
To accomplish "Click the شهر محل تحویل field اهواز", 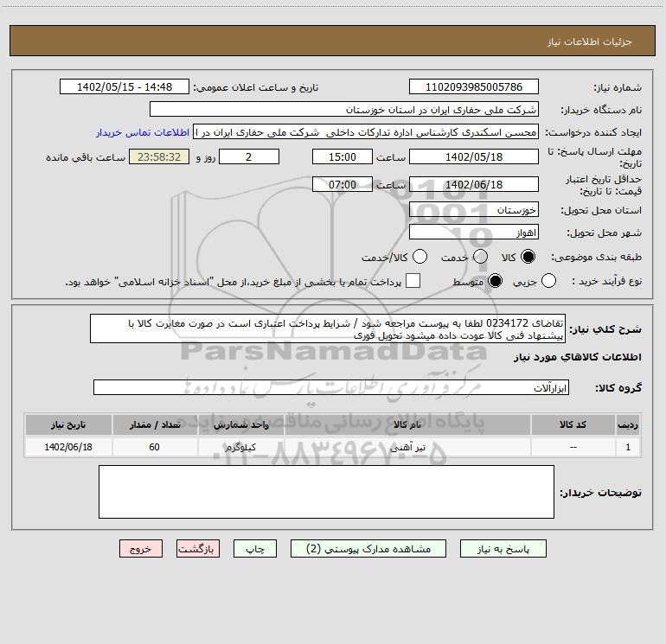I will [474, 232].
